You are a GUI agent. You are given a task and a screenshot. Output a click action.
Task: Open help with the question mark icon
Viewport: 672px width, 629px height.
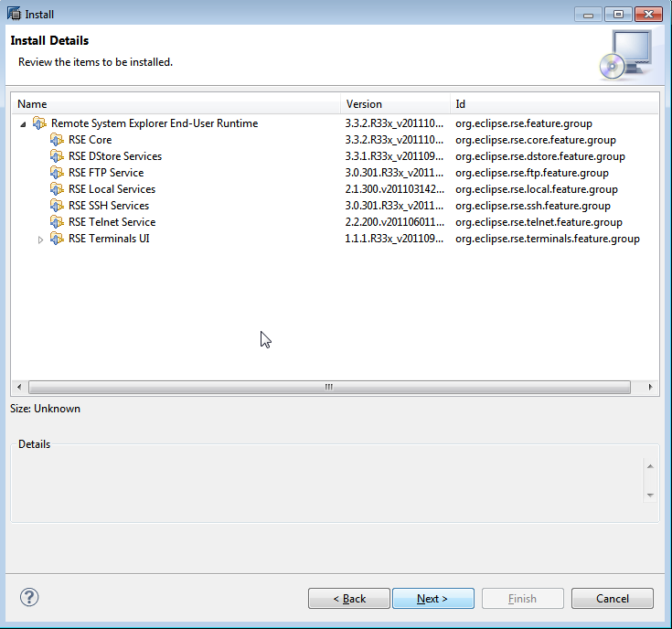click(29, 597)
